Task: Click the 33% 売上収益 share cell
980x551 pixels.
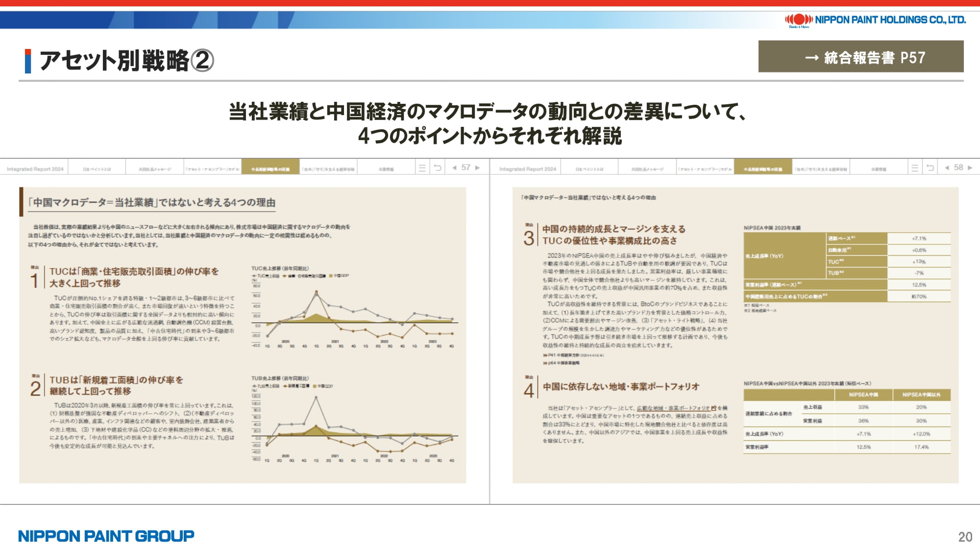Action: point(863,407)
